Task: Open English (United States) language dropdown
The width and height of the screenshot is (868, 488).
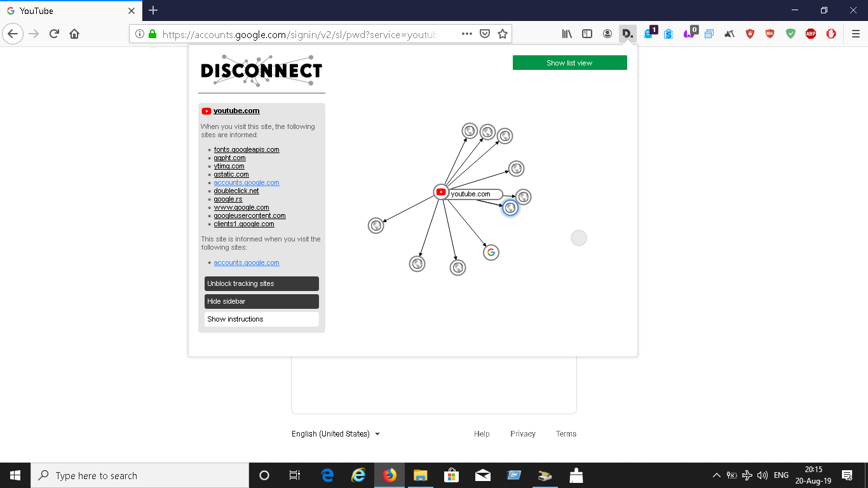Action: [336, 434]
